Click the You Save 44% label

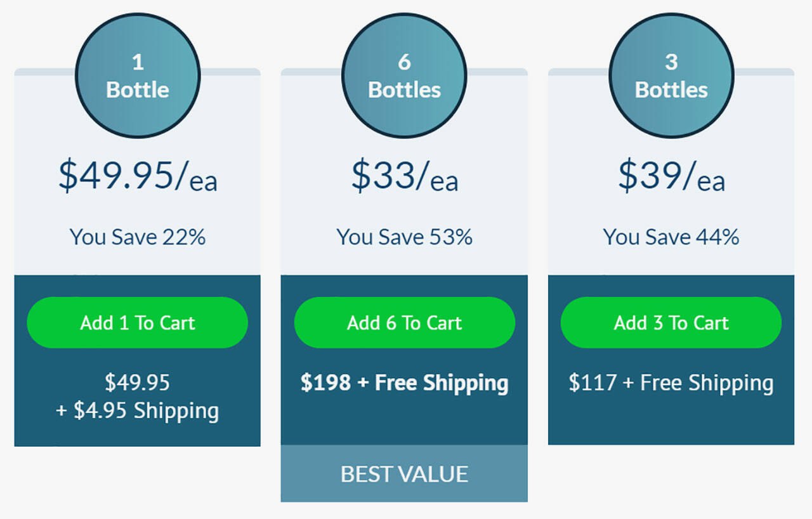click(671, 237)
